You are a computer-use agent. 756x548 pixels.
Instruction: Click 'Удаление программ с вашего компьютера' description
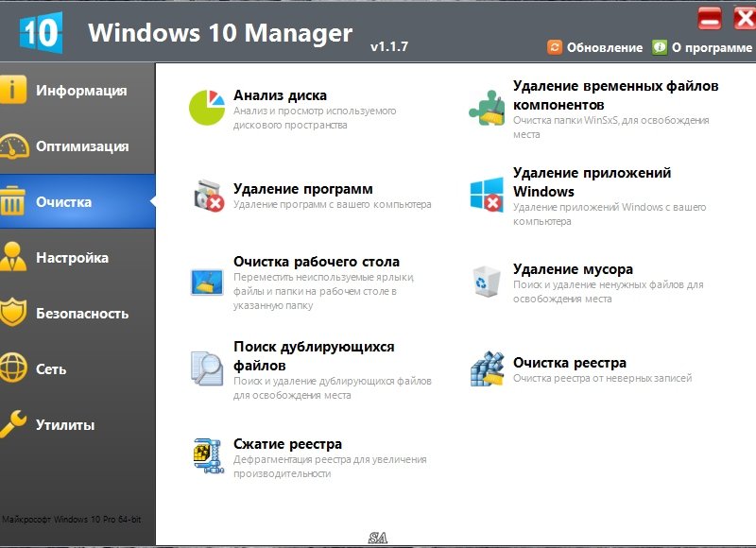(333, 204)
